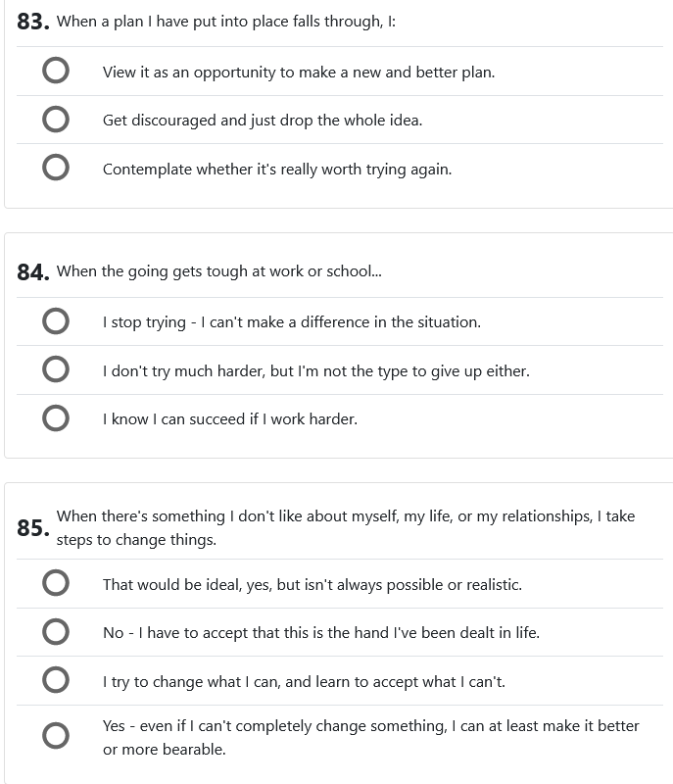Choose 'I know I can succeed' radio button
Viewport: 673px width, 784px height.
tap(56, 418)
